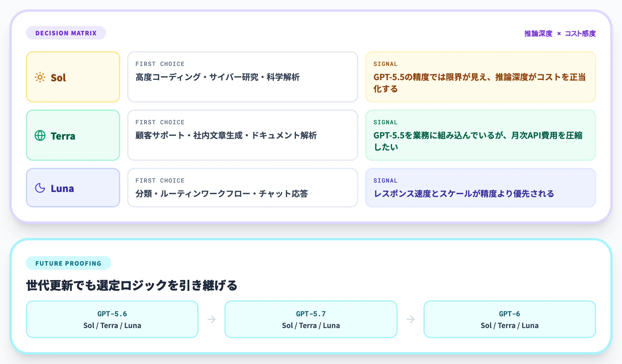Click Sol / Terra / Luna under GPT-5.7

(311, 325)
